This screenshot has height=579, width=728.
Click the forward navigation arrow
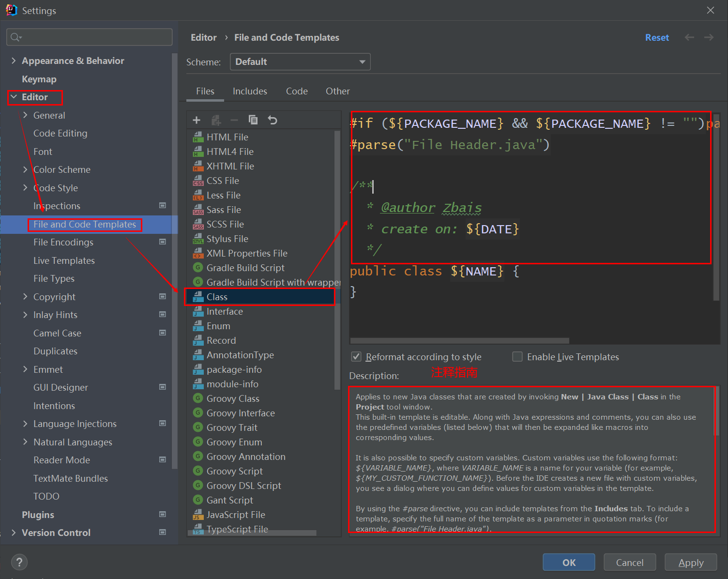(709, 37)
